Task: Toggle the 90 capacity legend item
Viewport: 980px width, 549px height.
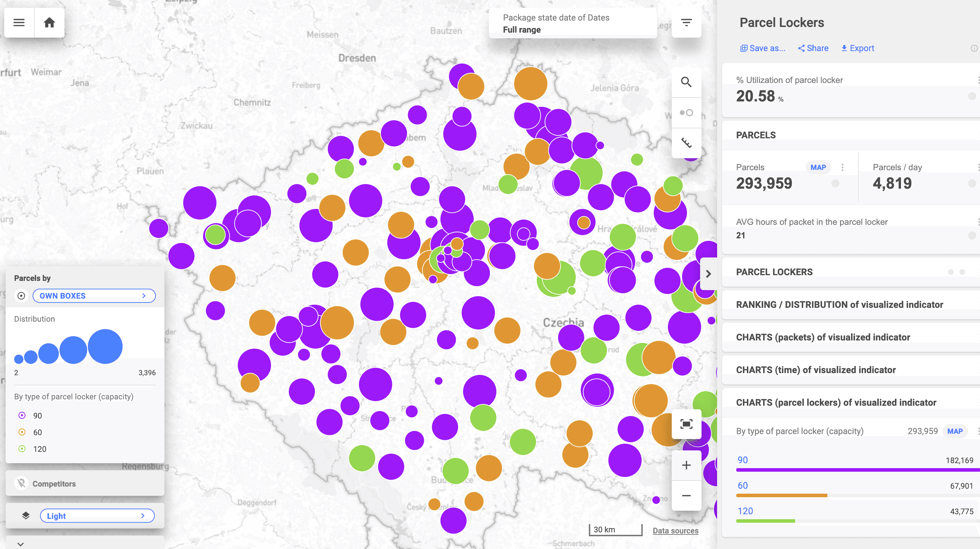Action: [22, 415]
